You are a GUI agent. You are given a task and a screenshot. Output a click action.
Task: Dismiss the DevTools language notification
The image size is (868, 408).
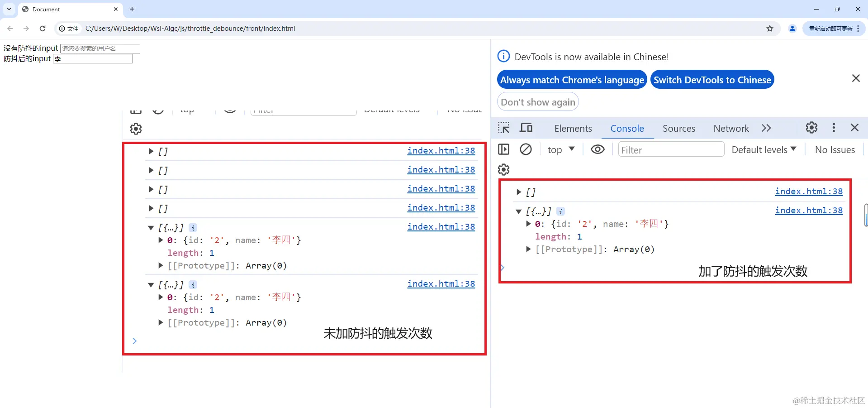tap(856, 78)
